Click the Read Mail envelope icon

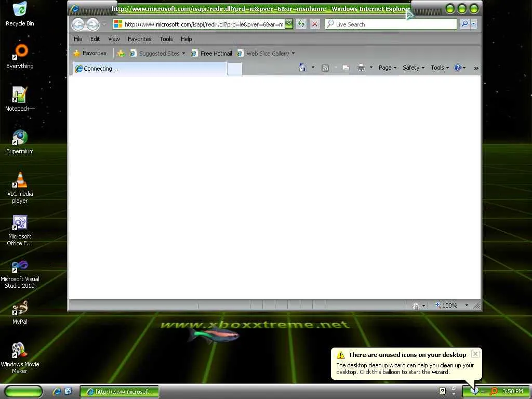click(x=345, y=68)
